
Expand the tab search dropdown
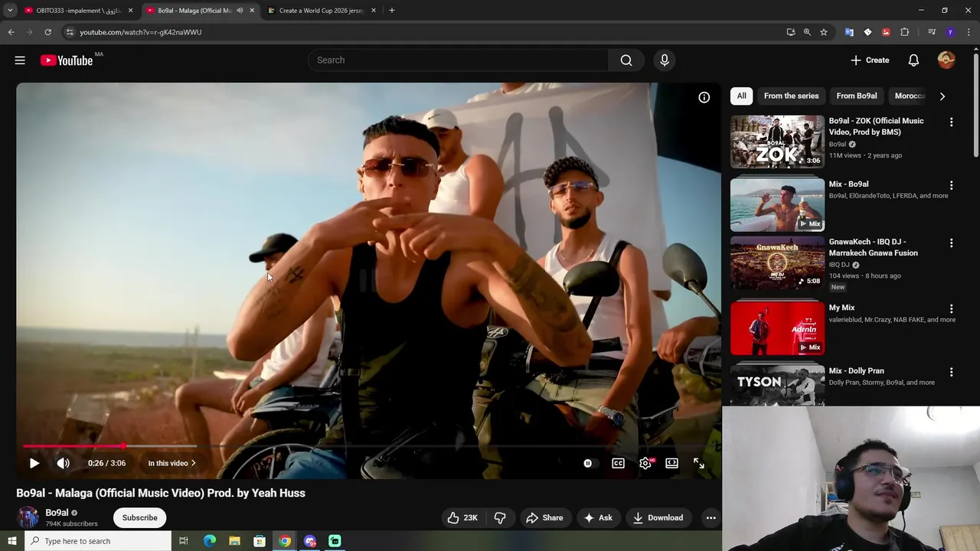10,11
